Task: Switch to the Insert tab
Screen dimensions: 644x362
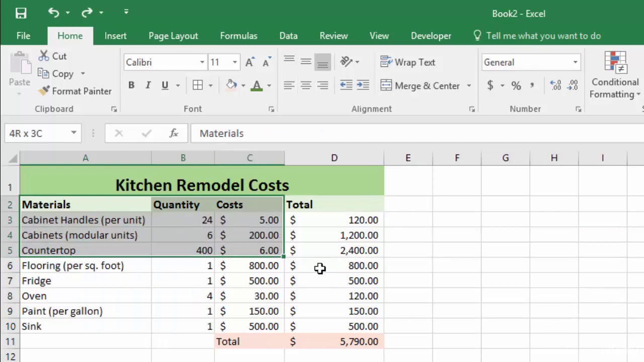Action: (115, 36)
